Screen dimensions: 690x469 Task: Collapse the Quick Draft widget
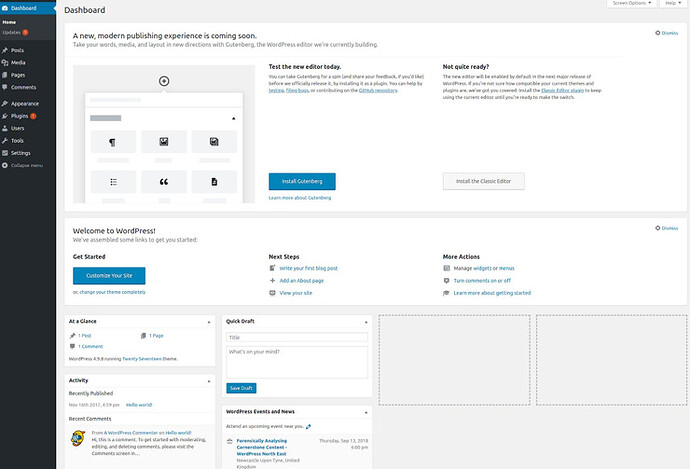367,322
